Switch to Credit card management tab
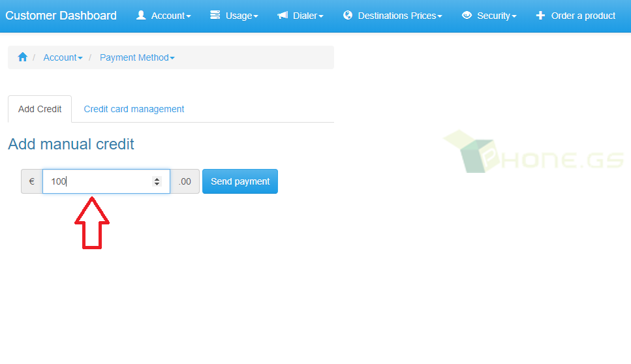This screenshot has height=364, width=631. click(x=134, y=109)
